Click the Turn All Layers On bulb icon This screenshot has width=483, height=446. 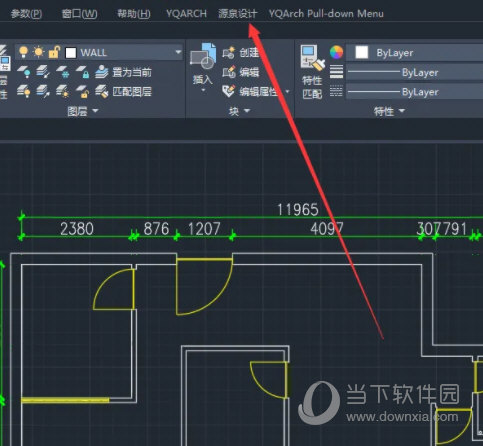pos(24,91)
